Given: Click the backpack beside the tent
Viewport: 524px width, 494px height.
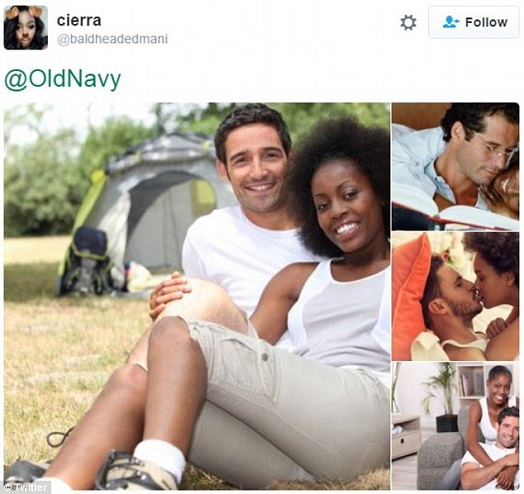Looking at the screenshot, I should click(x=88, y=261).
